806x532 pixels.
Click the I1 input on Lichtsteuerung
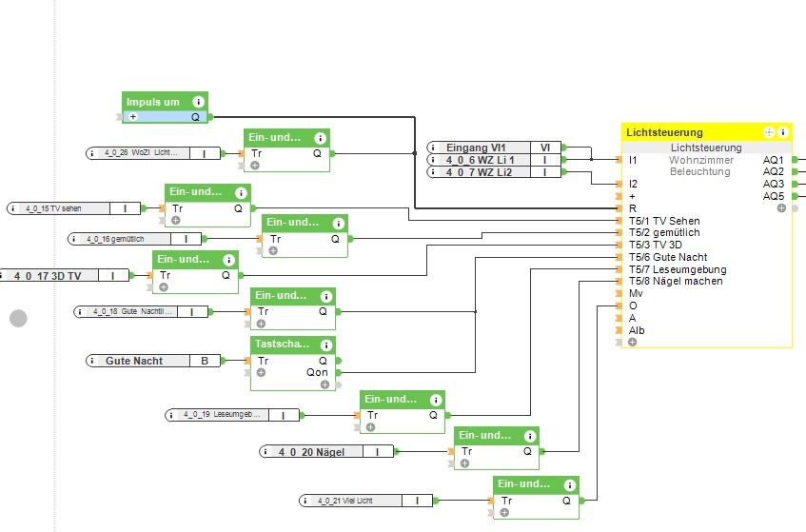[632, 160]
